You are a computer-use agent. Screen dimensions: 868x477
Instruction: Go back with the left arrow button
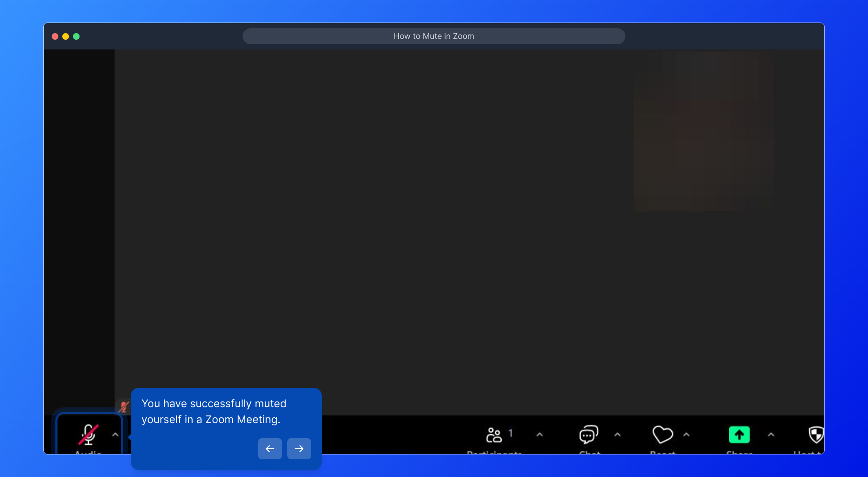pyautogui.click(x=270, y=449)
